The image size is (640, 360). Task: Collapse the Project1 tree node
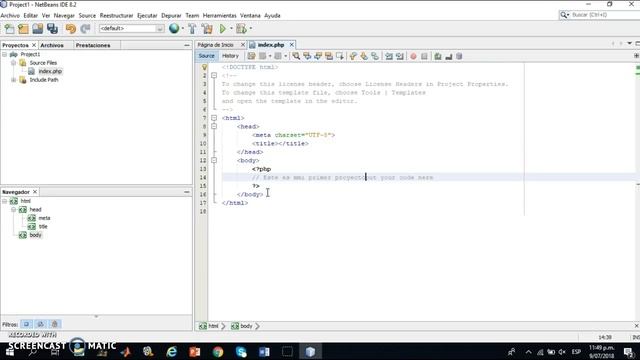pos(4,54)
